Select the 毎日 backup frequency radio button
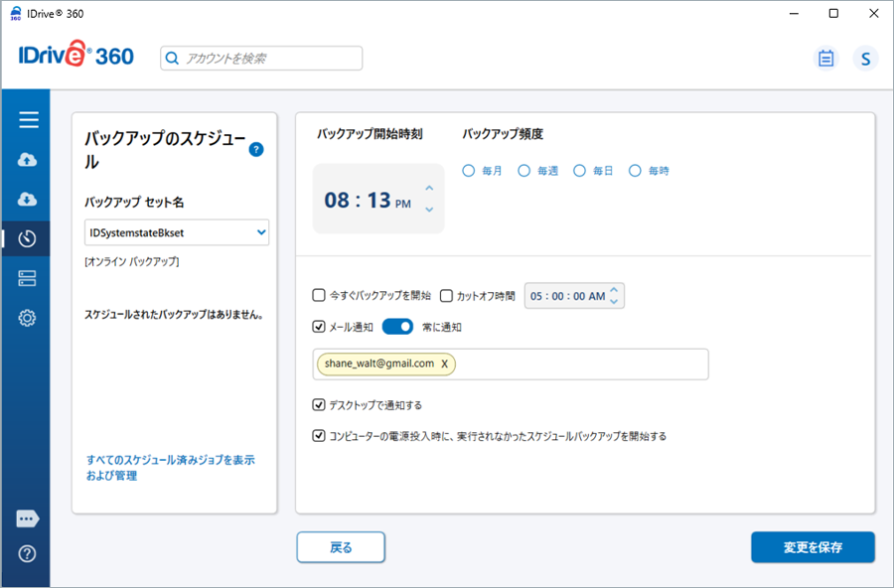 pyautogui.click(x=580, y=171)
